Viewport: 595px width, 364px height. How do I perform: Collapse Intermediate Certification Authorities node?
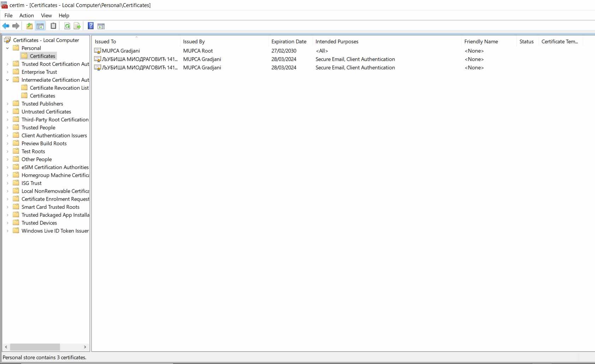coord(7,80)
